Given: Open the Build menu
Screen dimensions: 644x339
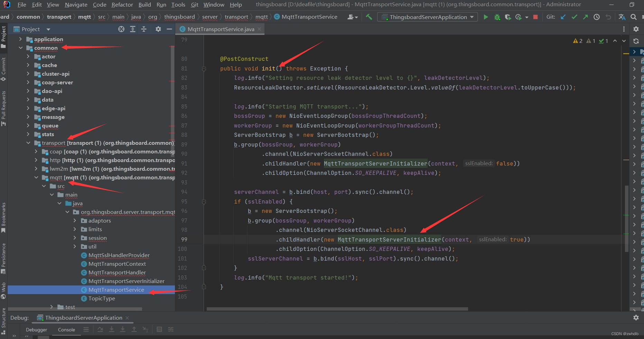Looking at the screenshot, I should tap(144, 4).
